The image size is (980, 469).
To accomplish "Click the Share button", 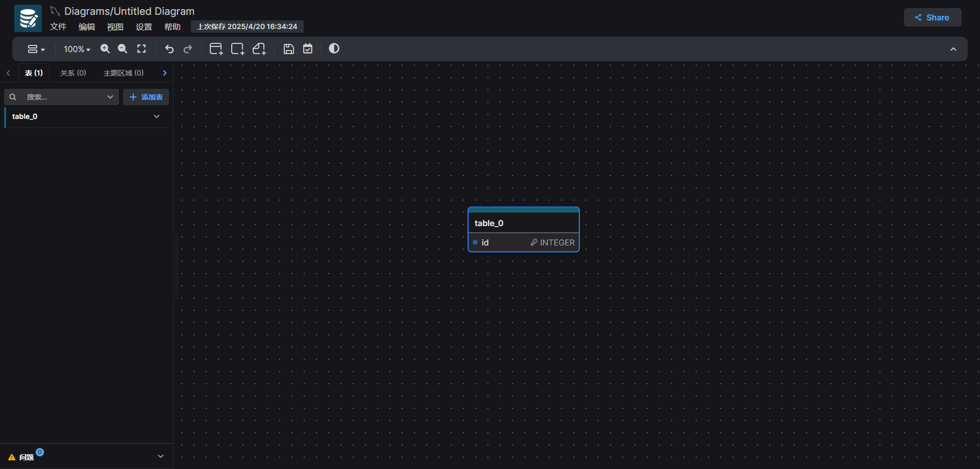I will tap(932, 17).
